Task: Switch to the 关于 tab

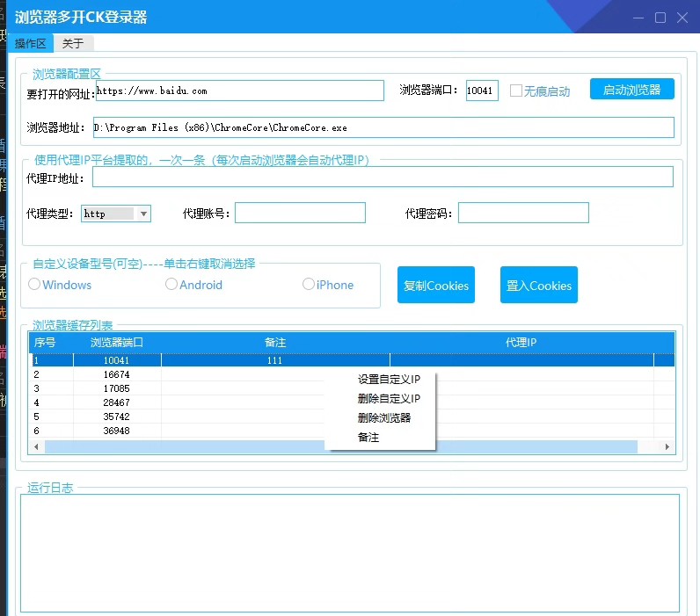Action: (x=73, y=44)
